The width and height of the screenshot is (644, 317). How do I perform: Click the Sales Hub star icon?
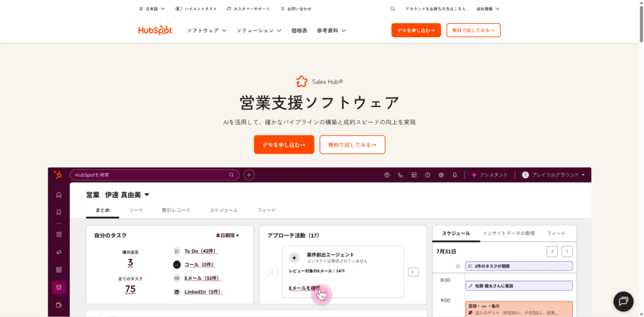[301, 82]
